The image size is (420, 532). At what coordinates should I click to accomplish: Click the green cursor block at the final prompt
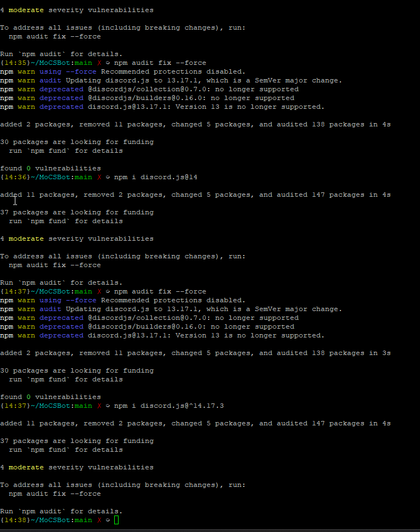tap(116, 520)
